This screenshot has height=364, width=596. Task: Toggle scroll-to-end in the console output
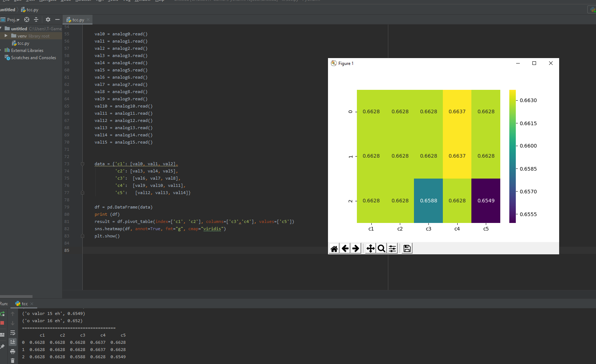point(13,342)
